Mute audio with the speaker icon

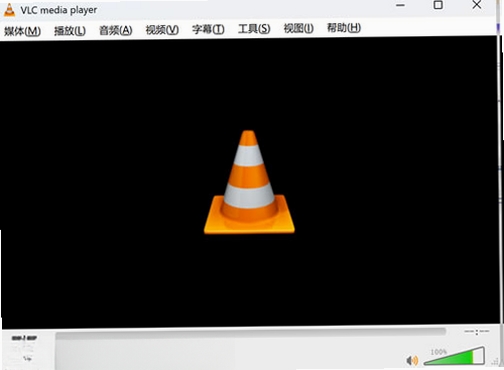[x=412, y=360]
